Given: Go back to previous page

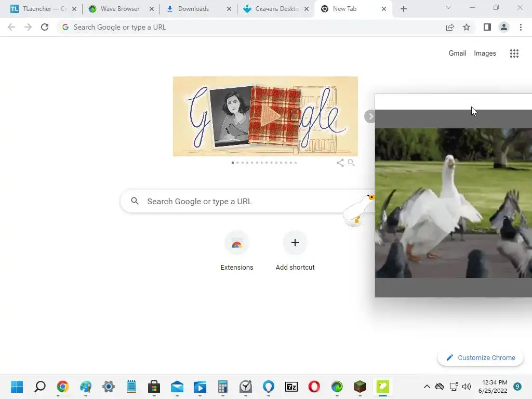Looking at the screenshot, I should pyautogui.click(x=11, y=27).
